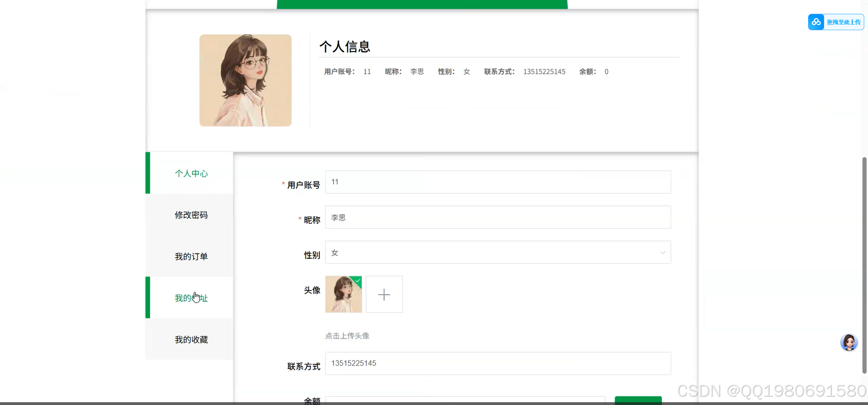Open the 我的收藏 page
This screenshot has width=868, height=405.
pos(191,339)
